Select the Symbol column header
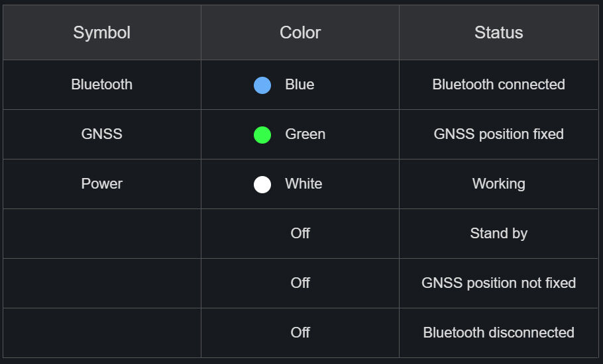Image resolution: width=603 pixels, height=364 pixels. [101, 32]
